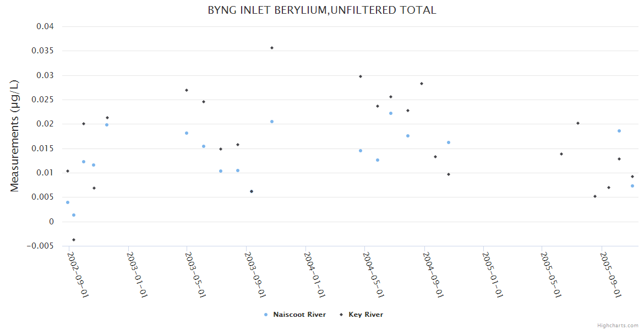Click the Measurements (µg/L) y-axis title
Viewport: 644px width, 330px height.
point(15,135)
